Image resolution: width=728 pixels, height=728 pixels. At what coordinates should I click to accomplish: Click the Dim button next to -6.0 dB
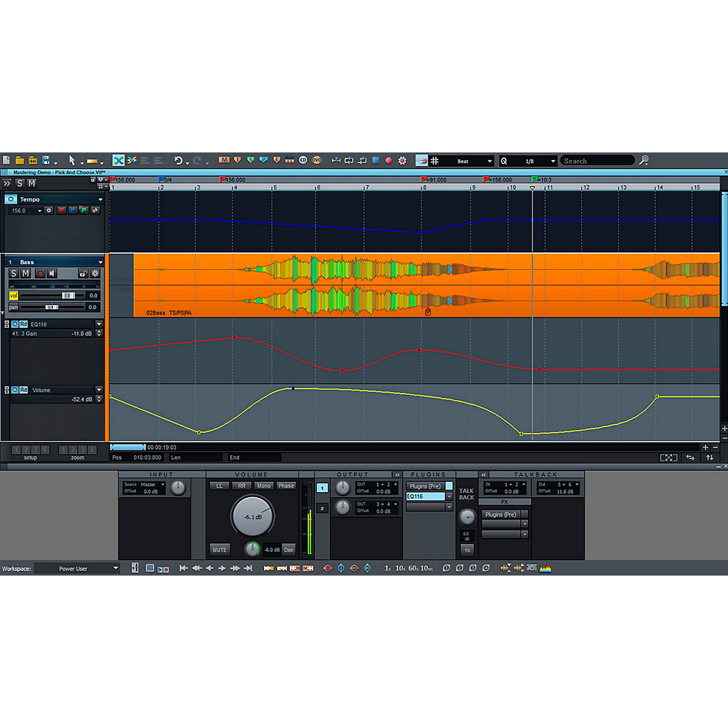tap(289, 550)
